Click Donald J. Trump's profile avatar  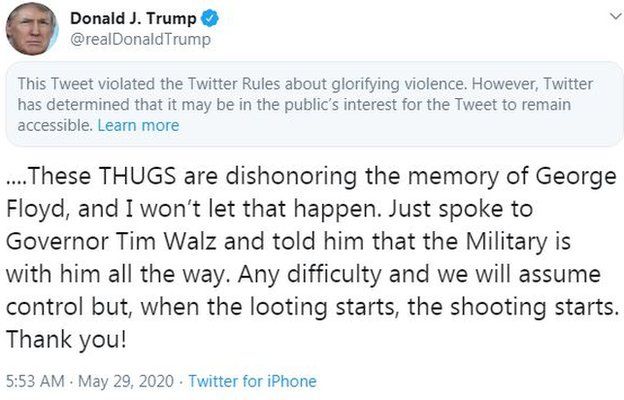coord(32,30)
